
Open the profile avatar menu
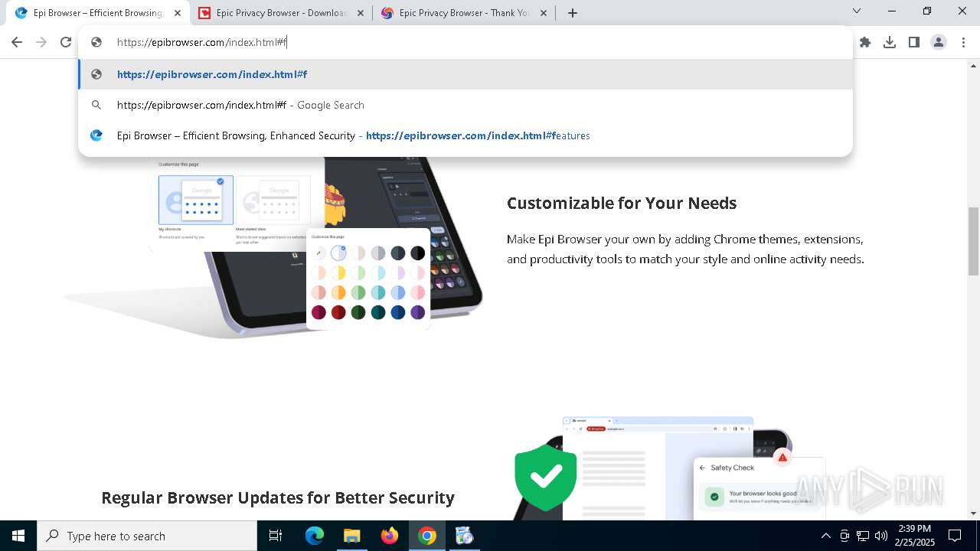pyautogui.click(x=939, y=42)
